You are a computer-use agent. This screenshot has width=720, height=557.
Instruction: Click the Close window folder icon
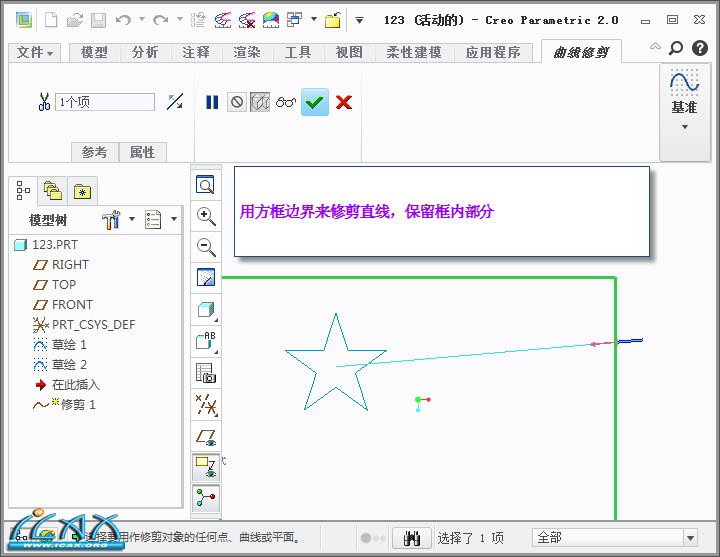pyautogui.click(x=333, y=20)
